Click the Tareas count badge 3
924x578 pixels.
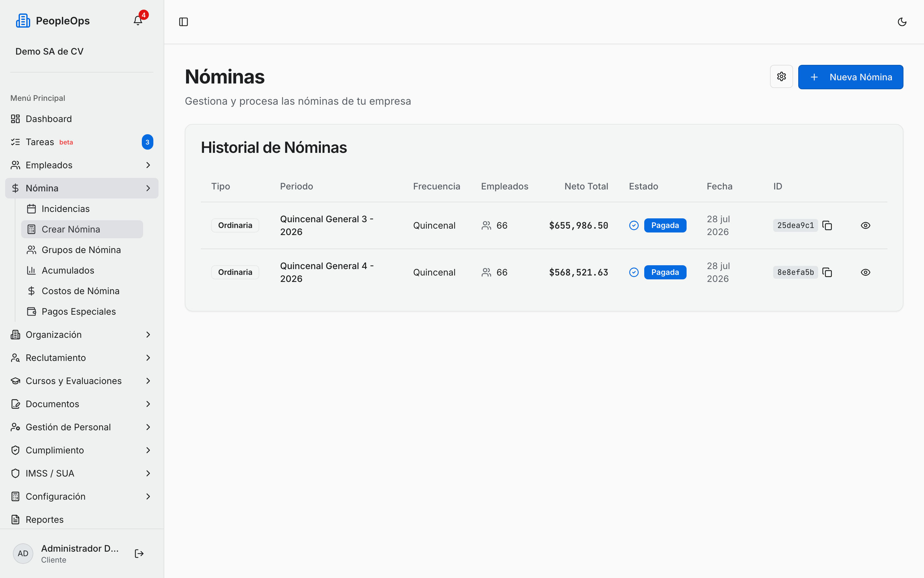point(147,142)
